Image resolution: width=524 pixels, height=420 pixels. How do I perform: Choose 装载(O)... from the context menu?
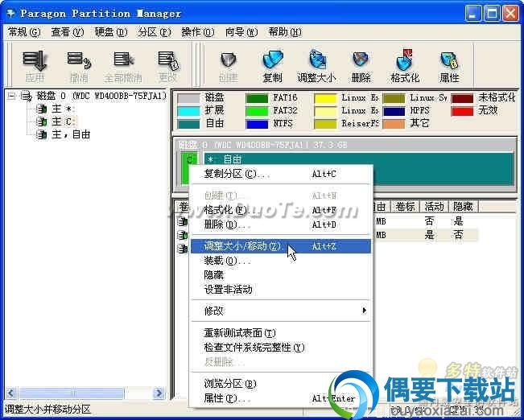(x=281, y=261)
